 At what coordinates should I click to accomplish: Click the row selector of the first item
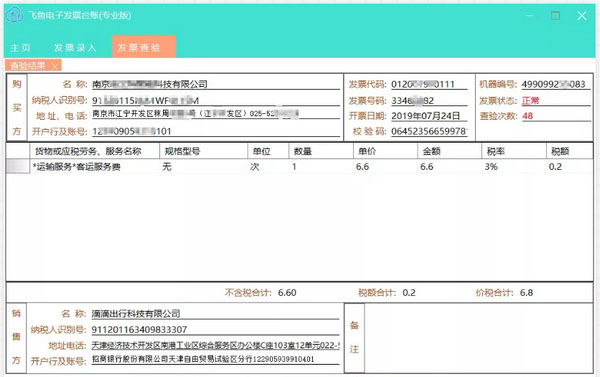click(x=18, y=166)
